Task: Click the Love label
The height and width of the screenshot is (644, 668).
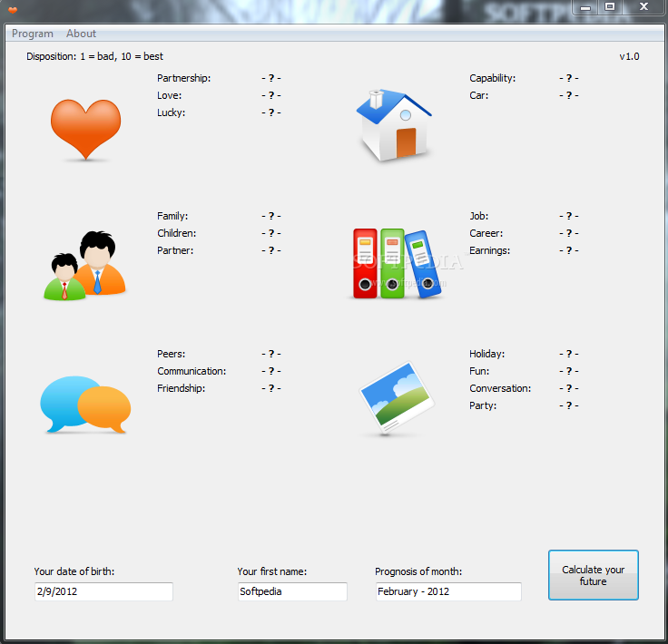Action: 169,95
